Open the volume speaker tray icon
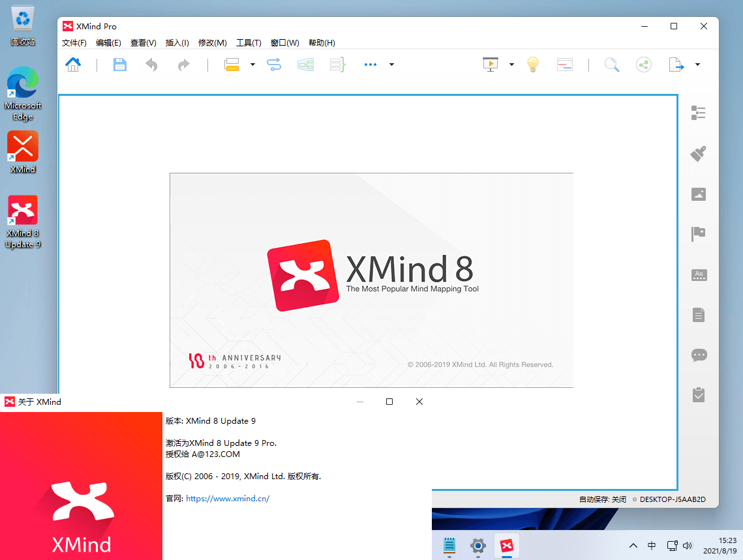743x560 pixels. click(x=688, y=545)
